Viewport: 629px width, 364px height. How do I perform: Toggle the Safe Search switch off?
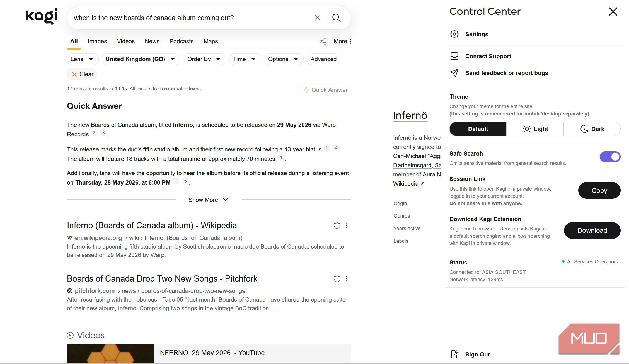(610, 157)
